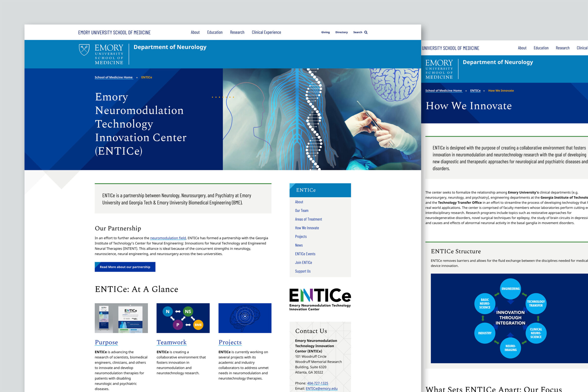Follow the neuromodulation field link
This screenshot has height=392, width=588.
[x=168, y=238]
